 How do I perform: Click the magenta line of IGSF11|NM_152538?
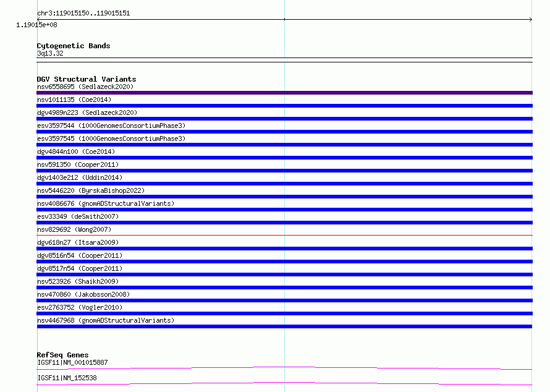coord(284,383)
